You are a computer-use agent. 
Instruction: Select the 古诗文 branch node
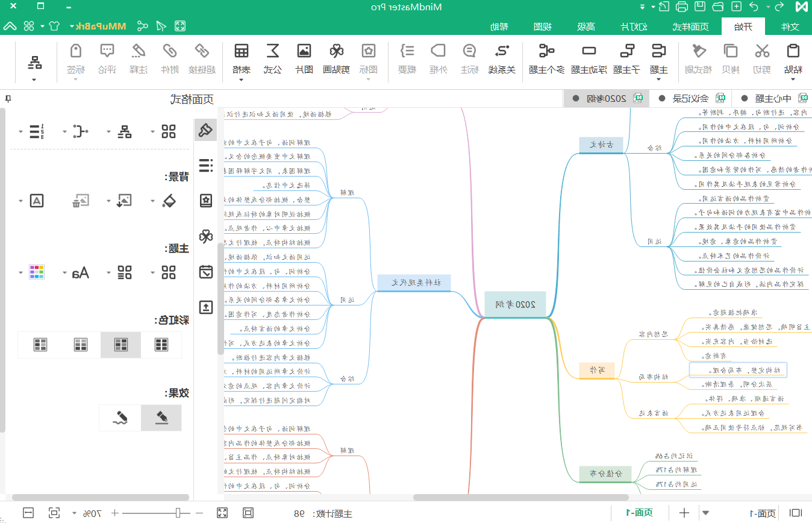[601, 145]
